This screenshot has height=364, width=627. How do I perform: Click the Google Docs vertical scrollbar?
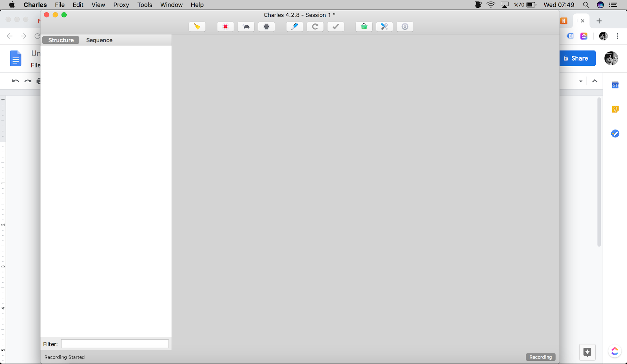(599, 172)
